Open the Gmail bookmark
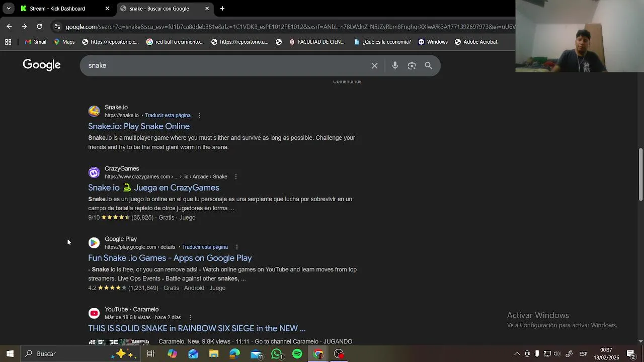Image resolution: width=644 pixels, height=362 pixels. tap(35, 42)
